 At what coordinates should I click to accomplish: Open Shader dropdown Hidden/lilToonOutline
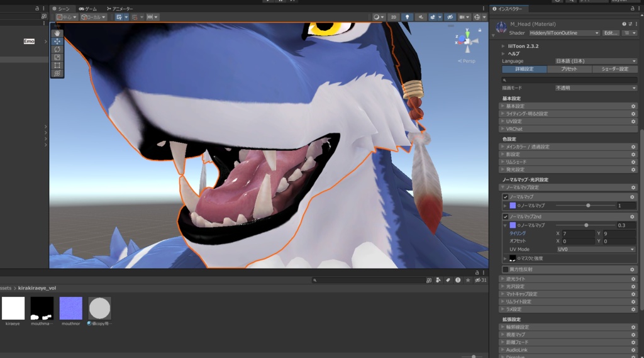564,33
